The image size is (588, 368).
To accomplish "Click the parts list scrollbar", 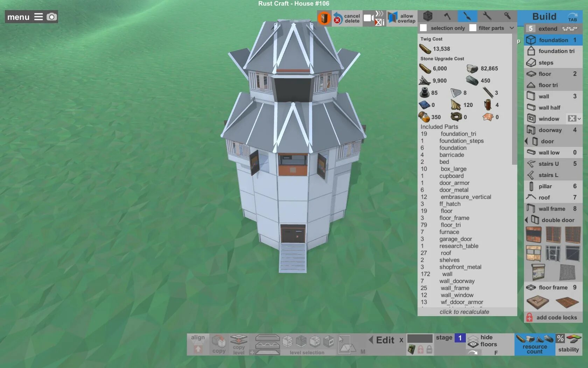I will click(514, 99).
